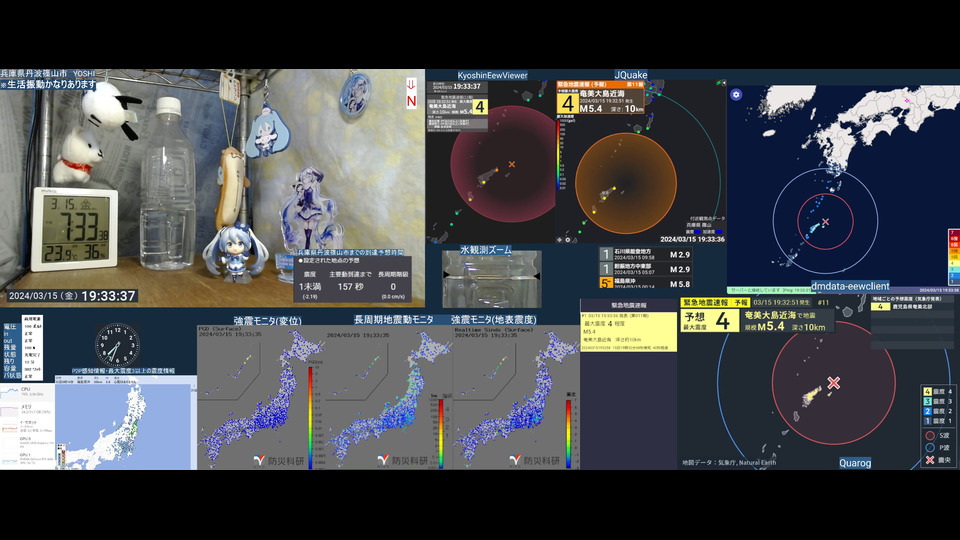Screen dimensions: 960x540
Task: Click the S波 red circle legend entry
Action: pyautogui.click(x=938, y=436)
